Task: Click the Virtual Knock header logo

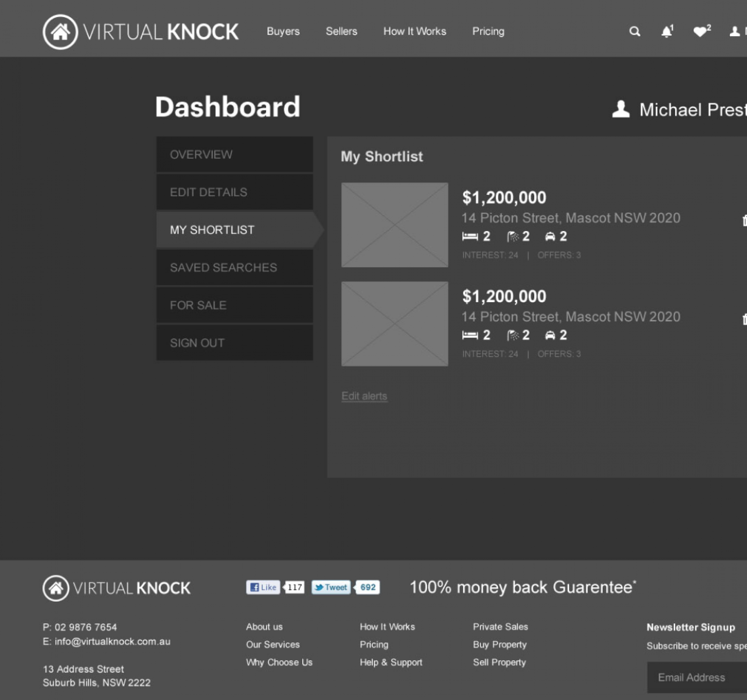Action: click(x=140, y=32)
